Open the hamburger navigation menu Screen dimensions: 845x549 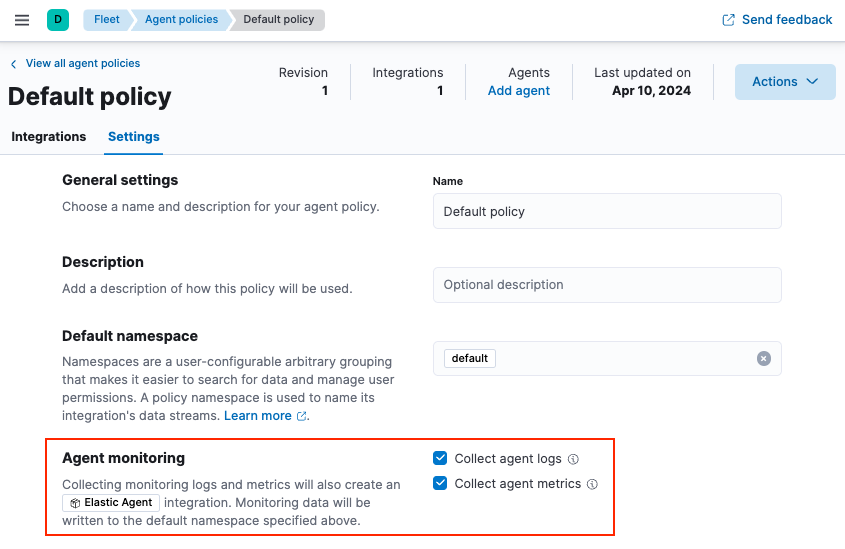point(22,20)
